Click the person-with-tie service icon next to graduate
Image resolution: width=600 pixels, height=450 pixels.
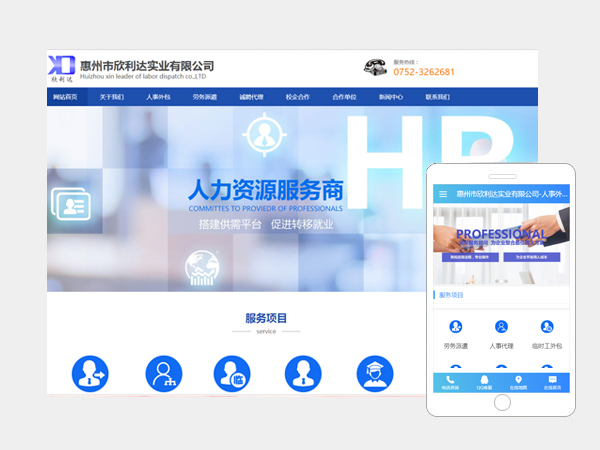303,374
